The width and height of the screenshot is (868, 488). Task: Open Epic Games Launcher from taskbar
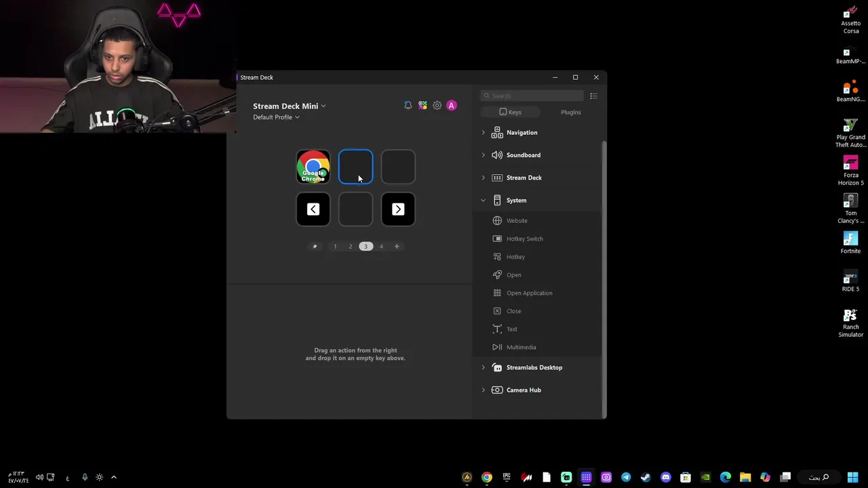[507, 477]
